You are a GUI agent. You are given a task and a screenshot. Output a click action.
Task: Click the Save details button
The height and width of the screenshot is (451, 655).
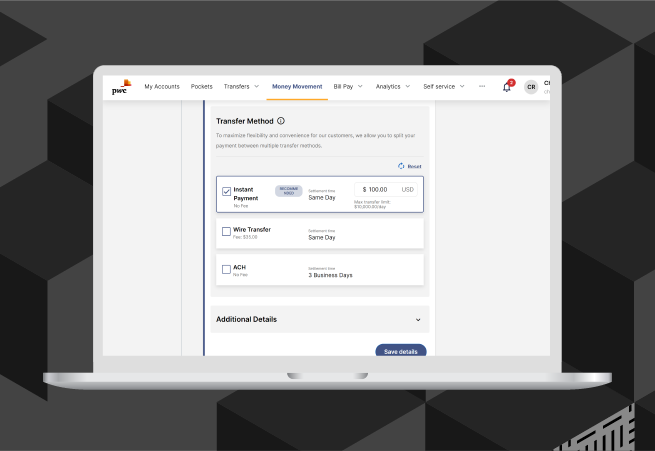(x=400, y=351)
